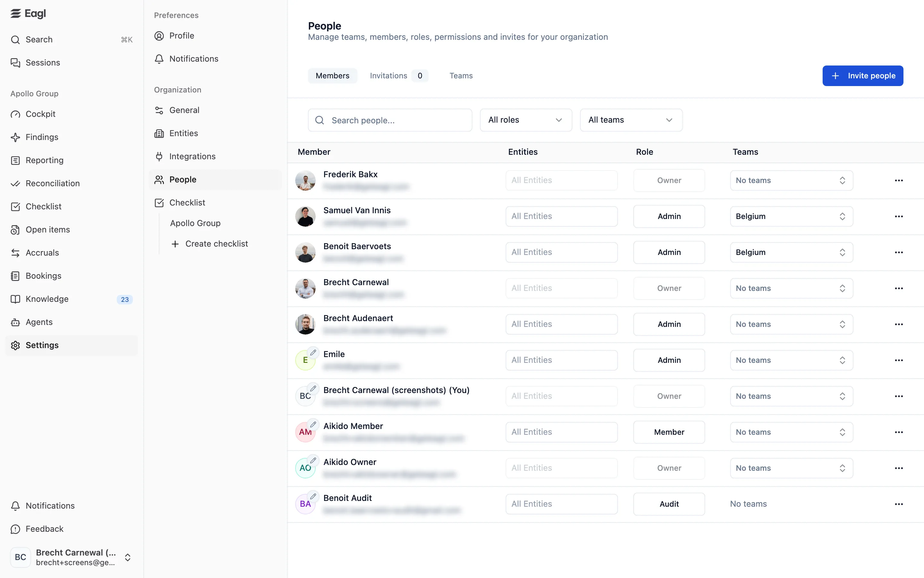Click Emile's All Entities field
This screenshot has height=578, width=924.
pyautogui.click(x=562, y=360)
